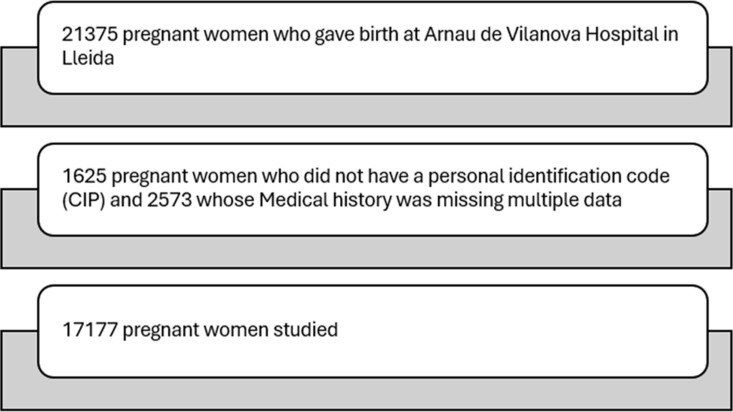Click the gray panel under the bottom box
This screenshot has height=412, width=733.
click(x=366, y=394)
